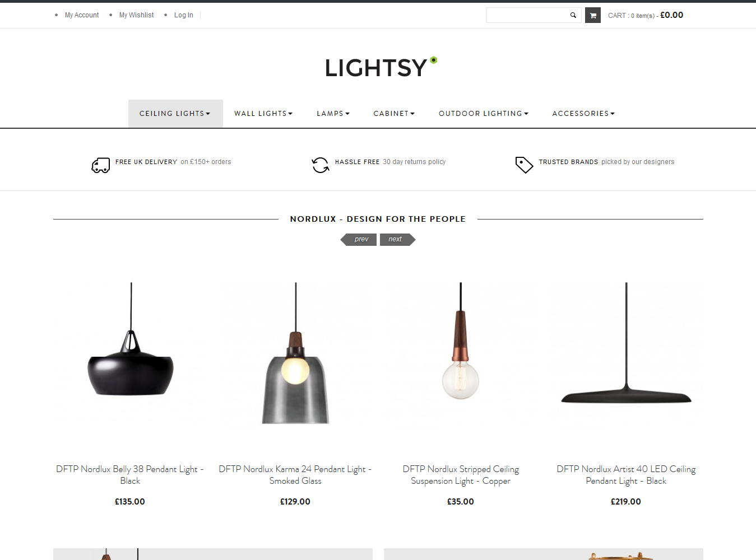Click the delivery truck icon
This screenshot has height=560, width=756.
tap(101, 165)
